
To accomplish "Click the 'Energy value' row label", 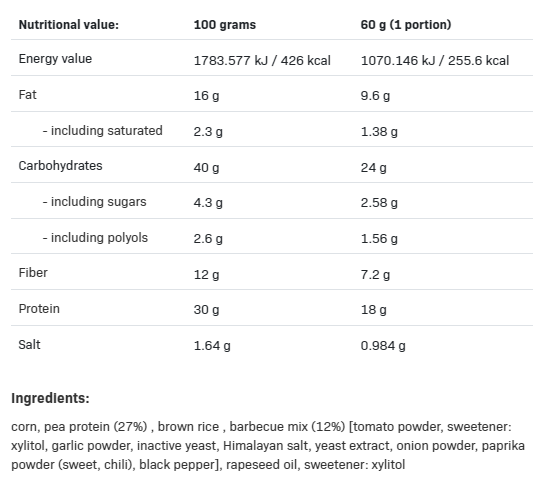I will point(55,59).
